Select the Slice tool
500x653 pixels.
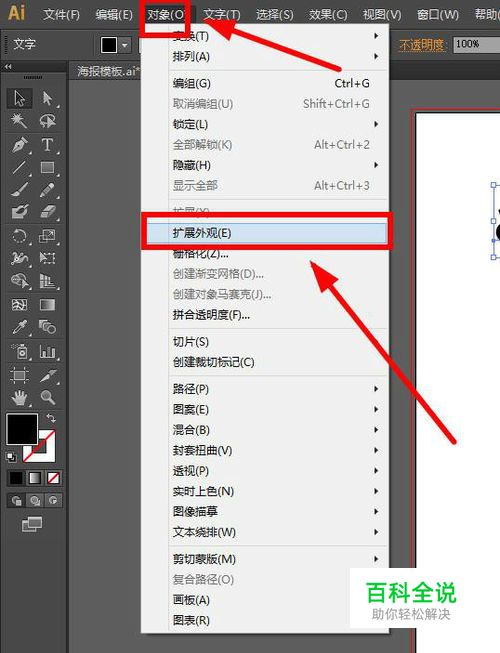pos(47,375)
